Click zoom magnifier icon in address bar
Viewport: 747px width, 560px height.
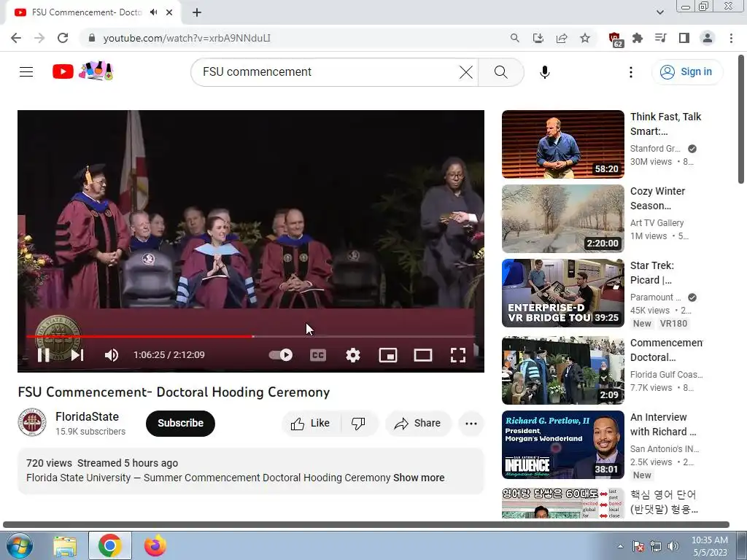coord(514,38)
